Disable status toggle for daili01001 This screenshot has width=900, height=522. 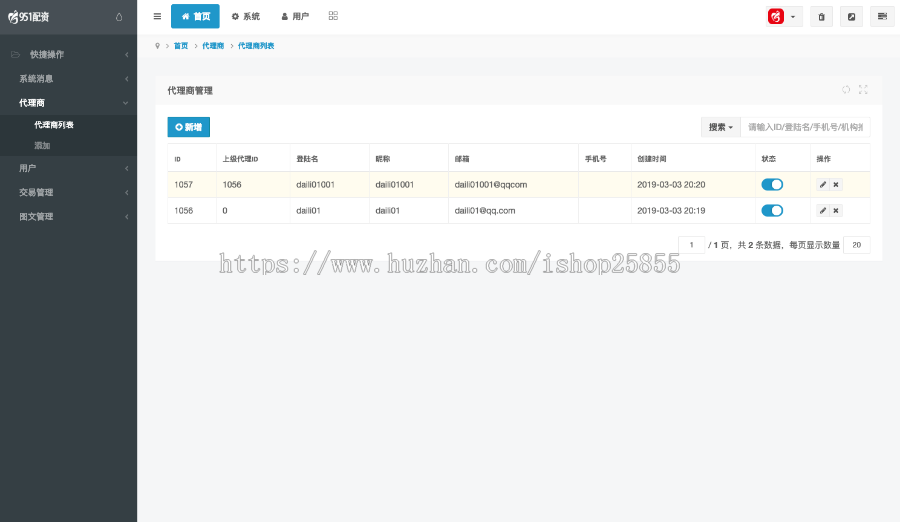click(x=772, y=184)
